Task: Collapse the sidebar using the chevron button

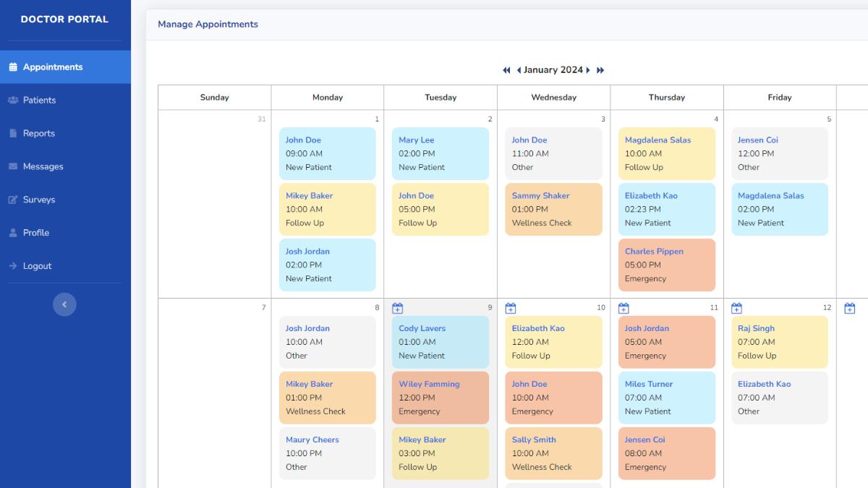Action: pos(64,304)
